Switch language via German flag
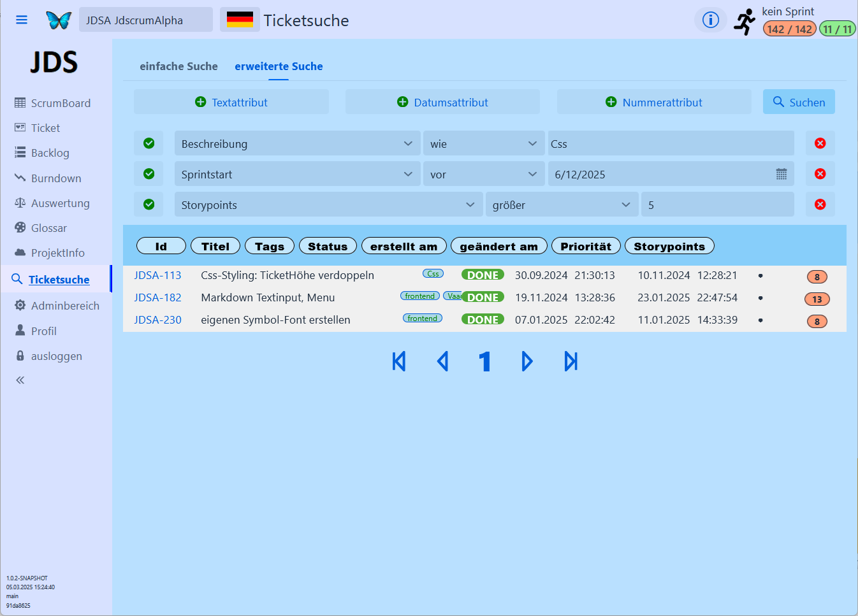 [x=240, y=20]
